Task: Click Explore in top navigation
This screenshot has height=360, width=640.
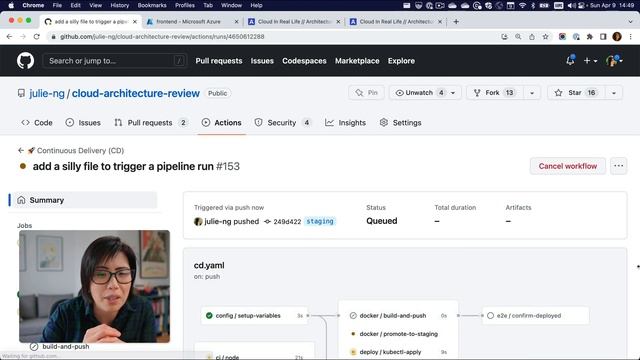Action: click(x=401, y=61)
